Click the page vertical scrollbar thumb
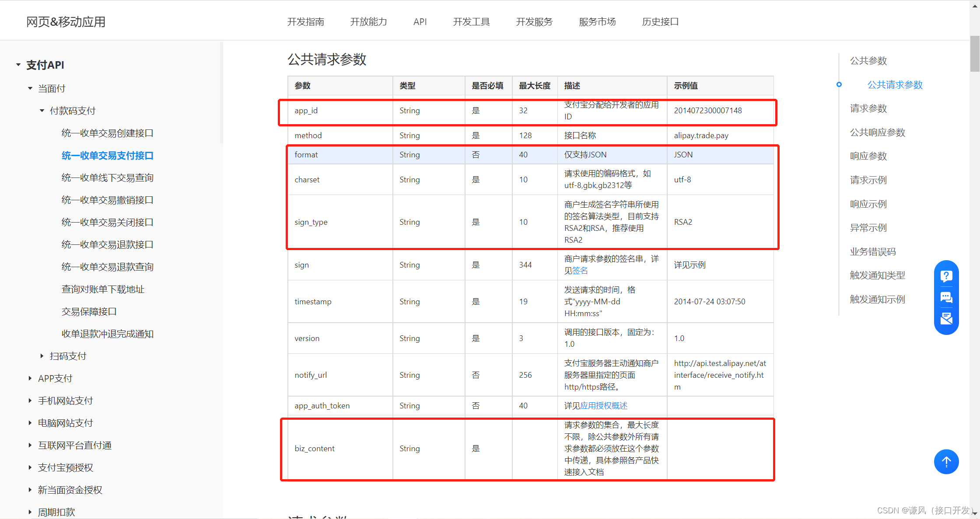Viewport: 980px width, 519px height. tap(974, 53)
